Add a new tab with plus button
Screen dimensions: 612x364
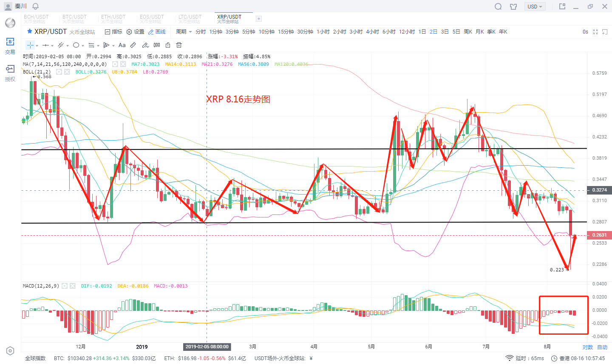point(259,19)
